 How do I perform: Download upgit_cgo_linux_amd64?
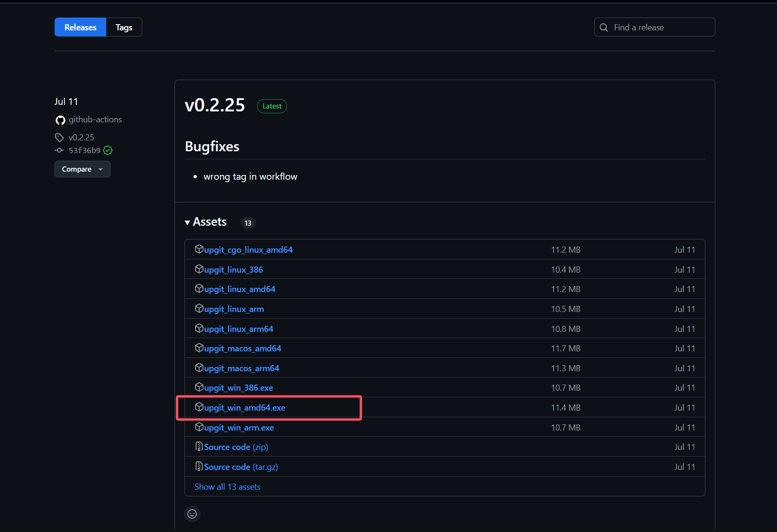click(248, 250)
